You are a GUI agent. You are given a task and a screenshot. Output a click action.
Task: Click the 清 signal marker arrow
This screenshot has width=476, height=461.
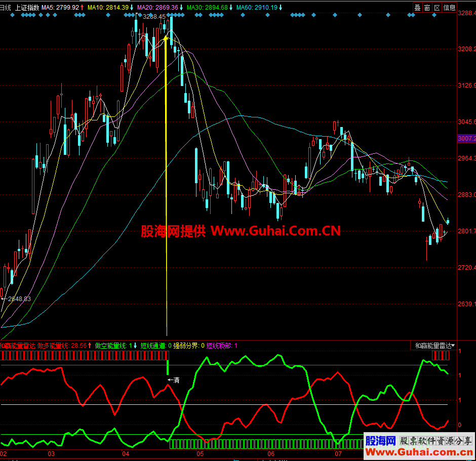[x=174, y=380]
